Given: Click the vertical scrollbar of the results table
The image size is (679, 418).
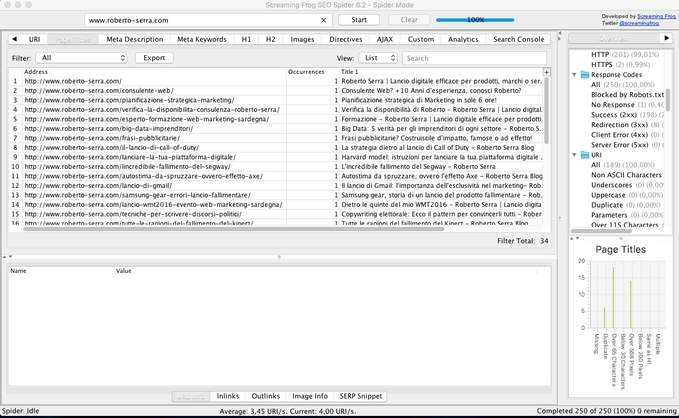Looking at the screenshot, I should [x=546, y=110].
